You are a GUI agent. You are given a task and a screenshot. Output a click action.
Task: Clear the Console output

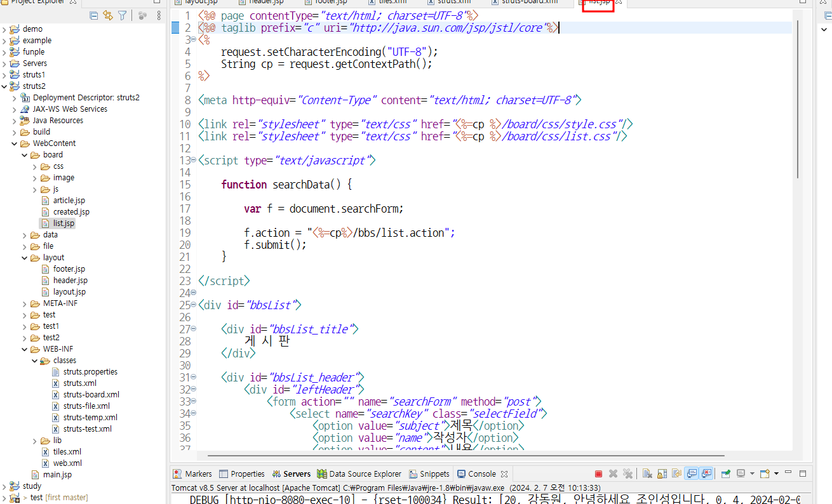pyautogui.click(x=647, y=474)
